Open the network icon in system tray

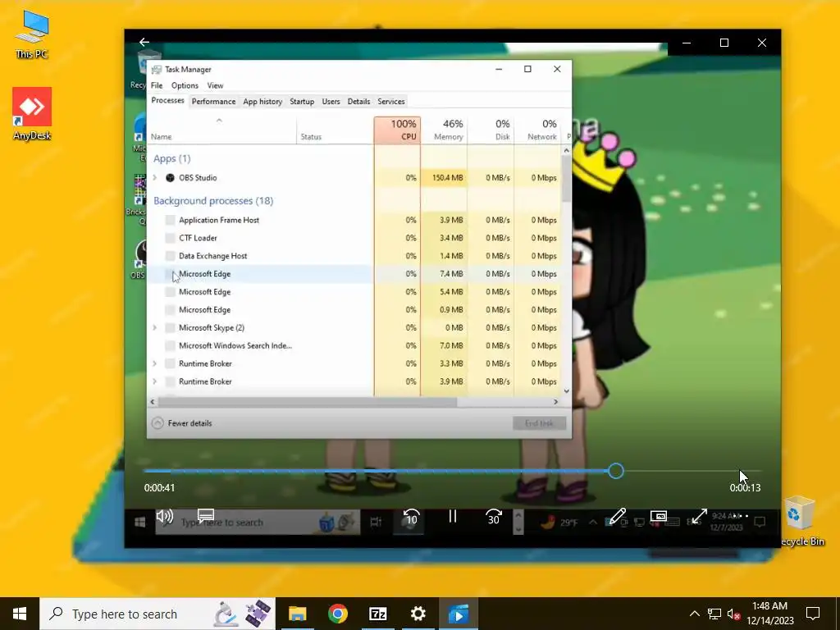tap(714, 614)
